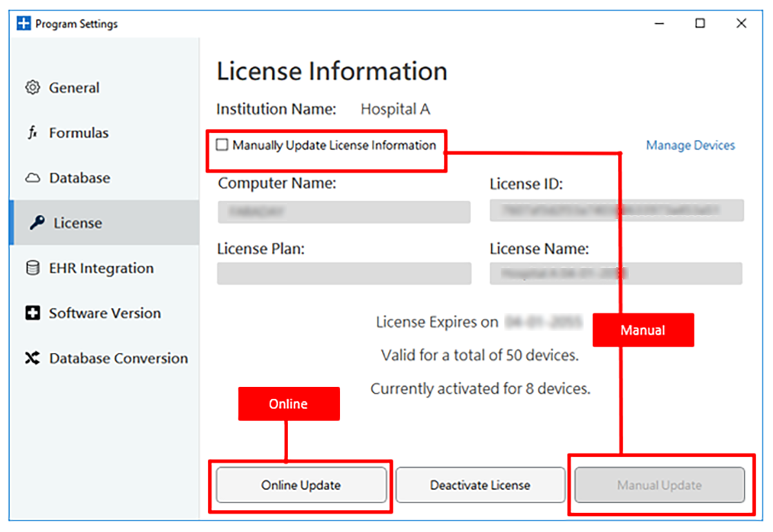773x532 pixels.
Task: Maximize the Program Settings window
Action: click(x=700, y=24)
